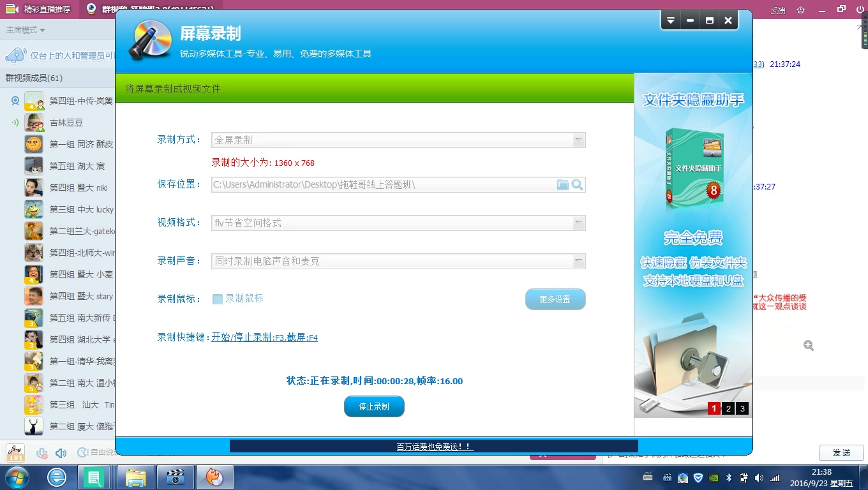Select member 第二组 厦大

pos(57,426)
